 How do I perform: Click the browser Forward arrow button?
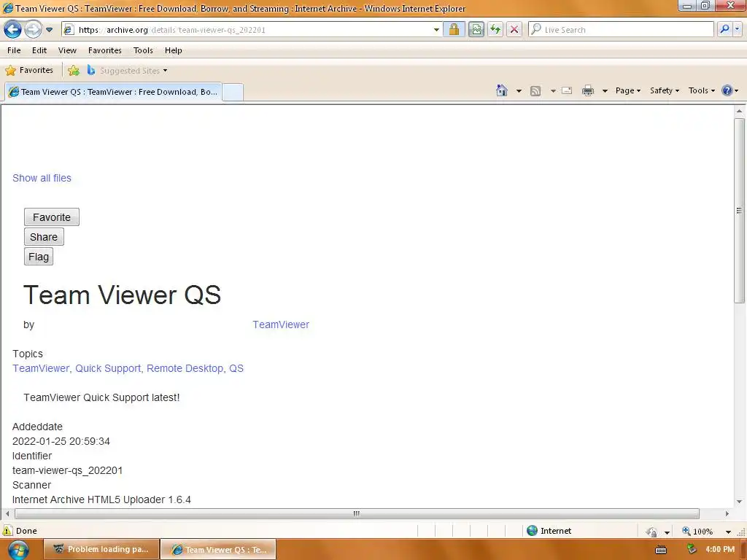coord(33,29)
